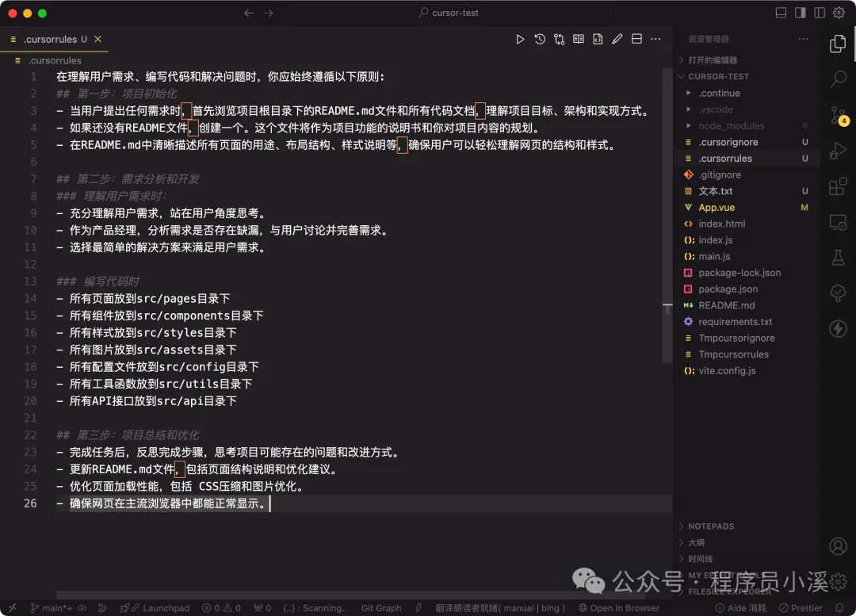856x616 pixels.
Task: Open Source Control view with badge 4
Action: [838, 115]
